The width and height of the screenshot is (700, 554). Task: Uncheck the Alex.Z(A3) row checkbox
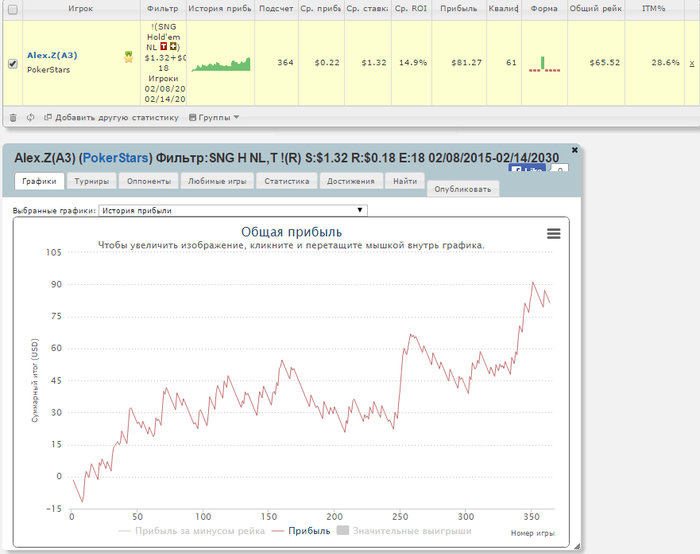coord(12,63)
